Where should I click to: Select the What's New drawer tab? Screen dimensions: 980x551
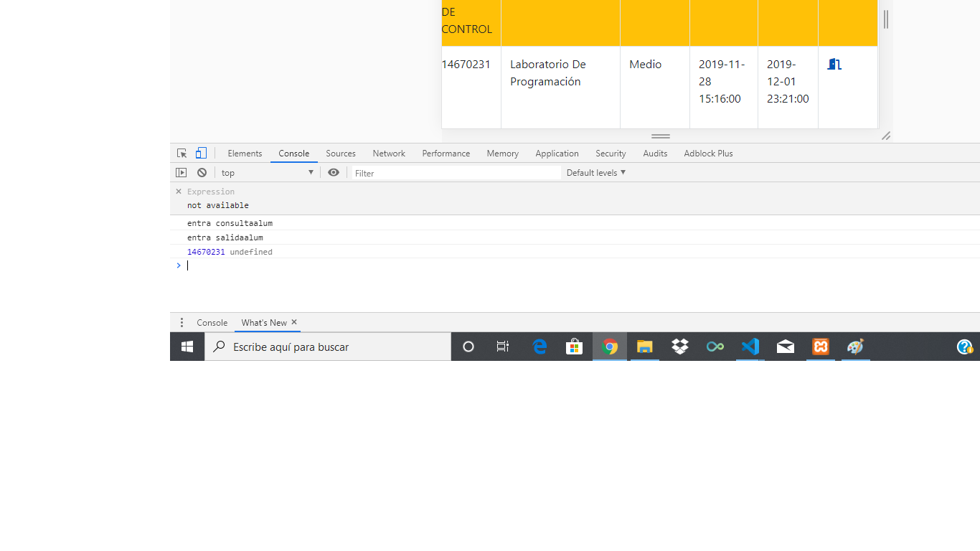point(264,323)
